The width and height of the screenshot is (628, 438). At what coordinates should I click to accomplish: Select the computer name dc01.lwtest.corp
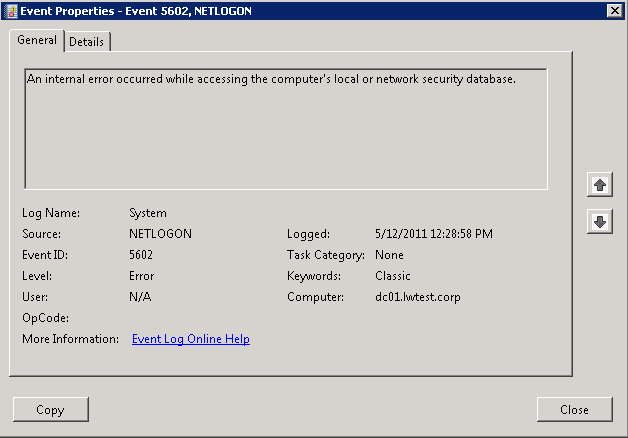(418, 297)
